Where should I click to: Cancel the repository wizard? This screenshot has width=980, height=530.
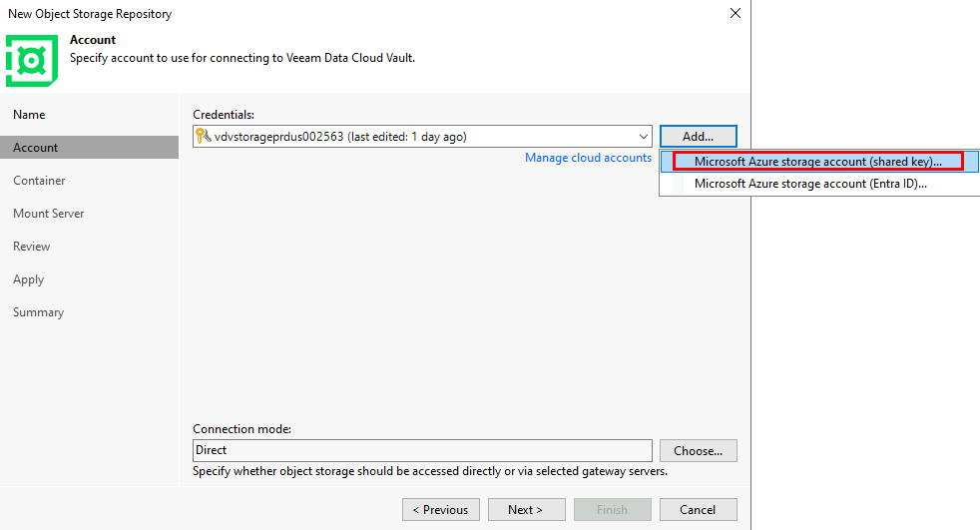pyautogui.click(x=699, y=509)
